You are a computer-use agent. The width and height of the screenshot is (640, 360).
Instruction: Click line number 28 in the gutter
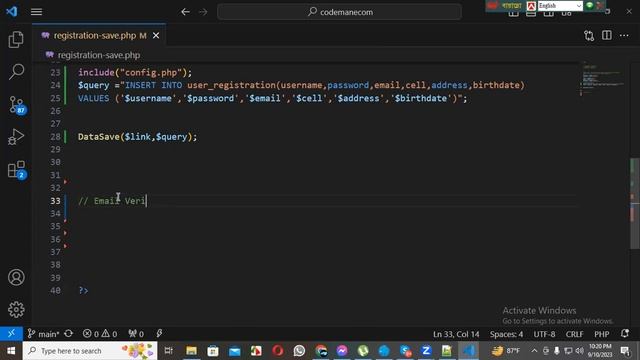click(55, 137)
